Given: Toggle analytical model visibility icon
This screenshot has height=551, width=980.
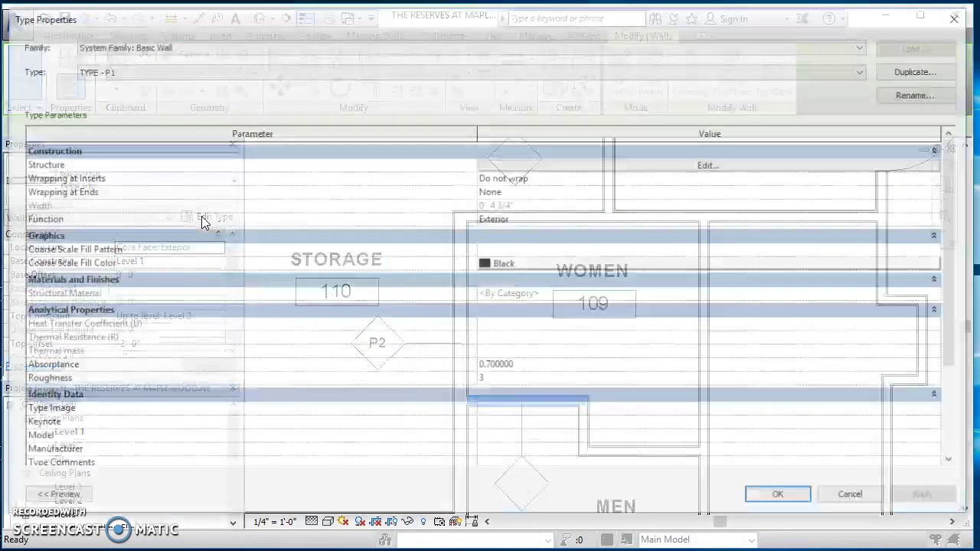Looking at the screenshot, I should [x=456, y=521].
